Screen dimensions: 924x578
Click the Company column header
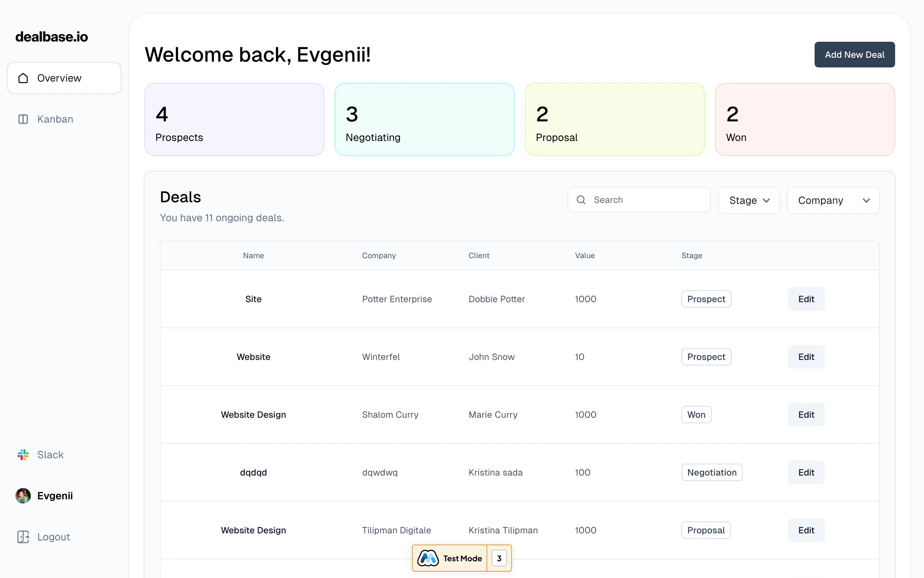pyautogui.click(x=379, y=255)
